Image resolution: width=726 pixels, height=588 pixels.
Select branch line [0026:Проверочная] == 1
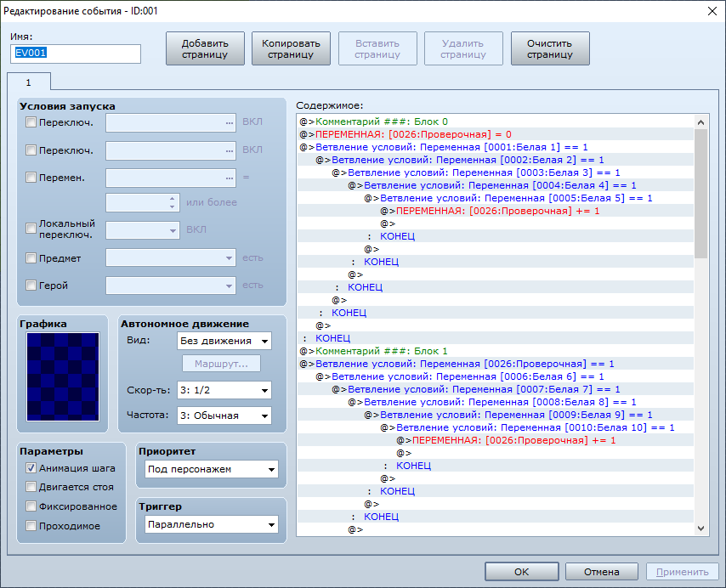tap(496, 364)
